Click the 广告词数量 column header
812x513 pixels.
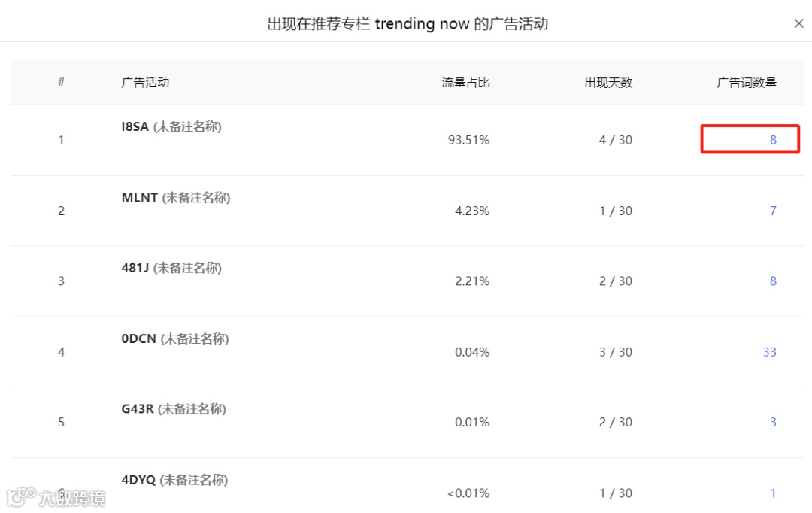pyautogui.click(x=747, y=83)
